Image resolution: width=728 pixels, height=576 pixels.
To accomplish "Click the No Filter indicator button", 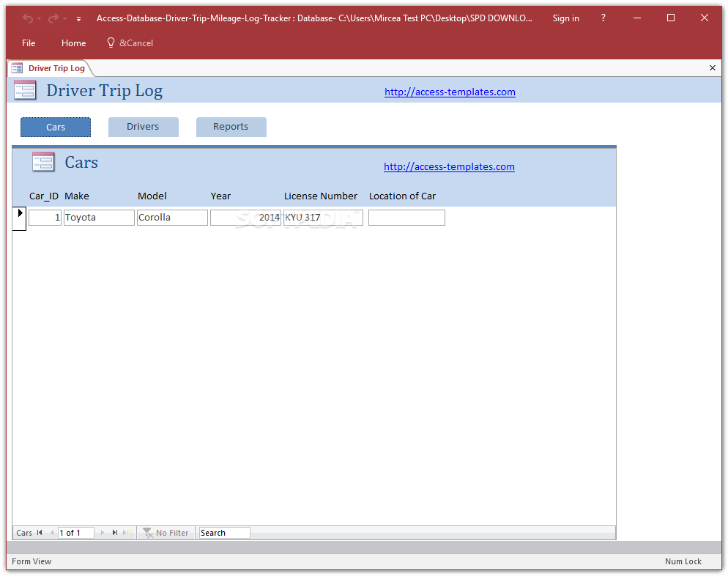I will pyautogui.click(x=166, y=533).
